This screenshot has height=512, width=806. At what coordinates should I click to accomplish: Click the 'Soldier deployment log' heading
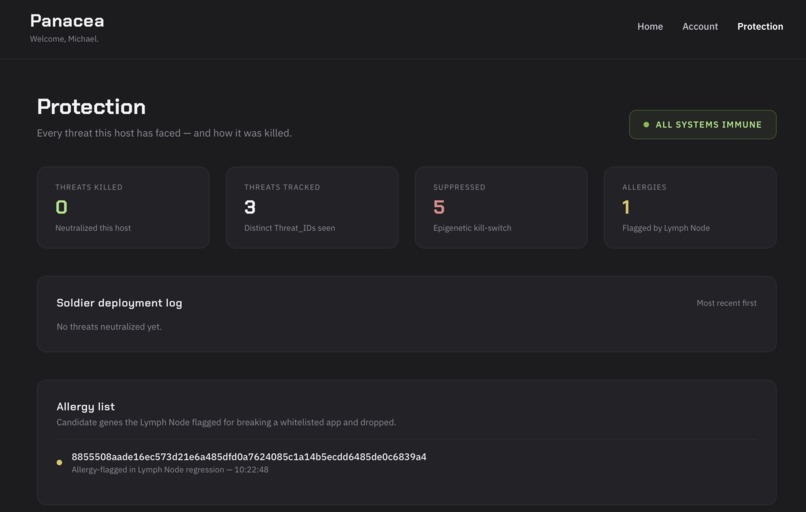(119, 303)
